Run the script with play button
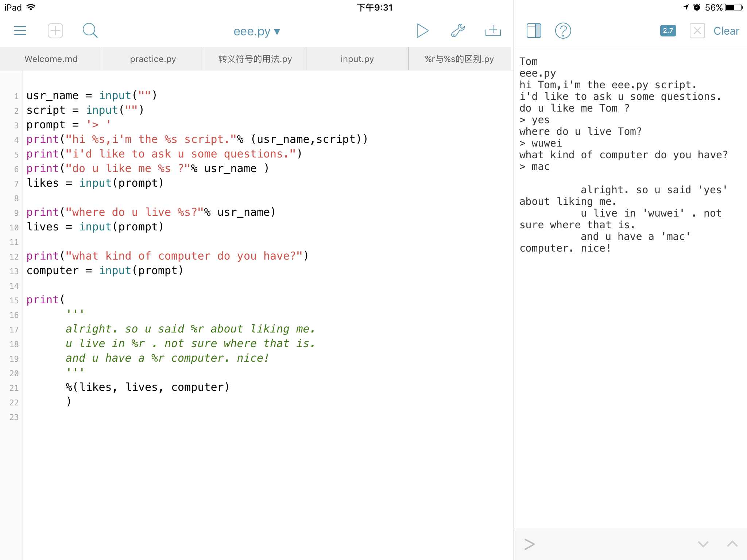Screen dimensions: 747x560 [422, 31]
